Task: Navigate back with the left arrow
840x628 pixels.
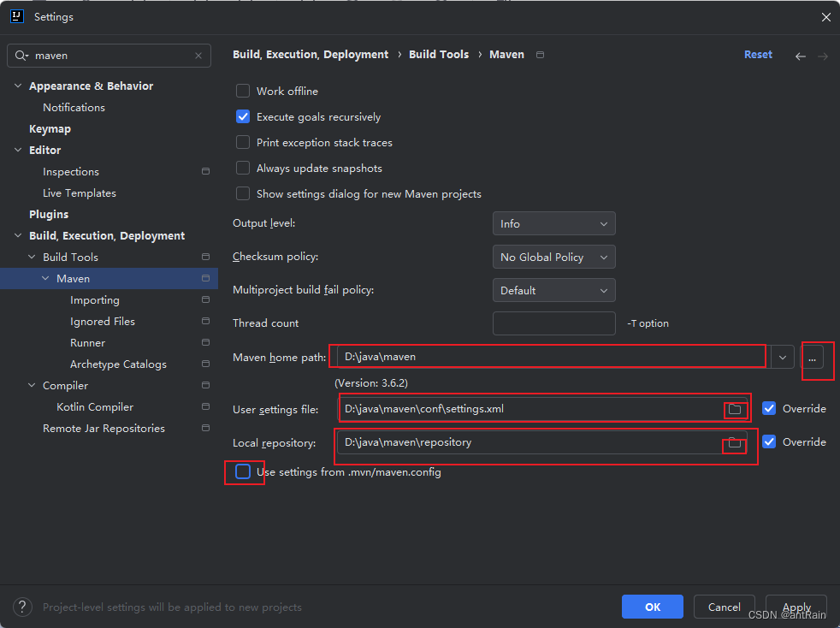Action: click(x=801, y=56)
